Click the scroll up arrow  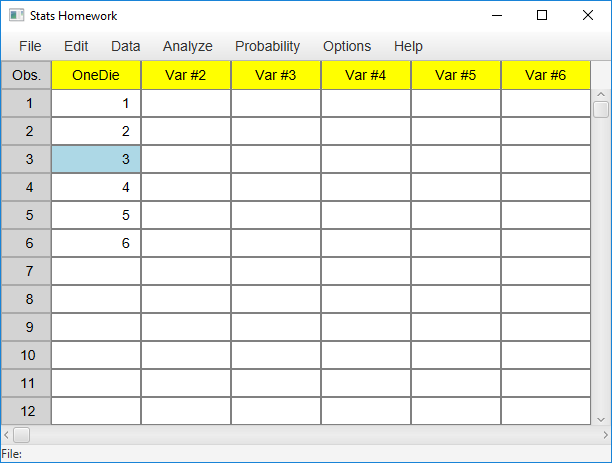pos(601,94)
